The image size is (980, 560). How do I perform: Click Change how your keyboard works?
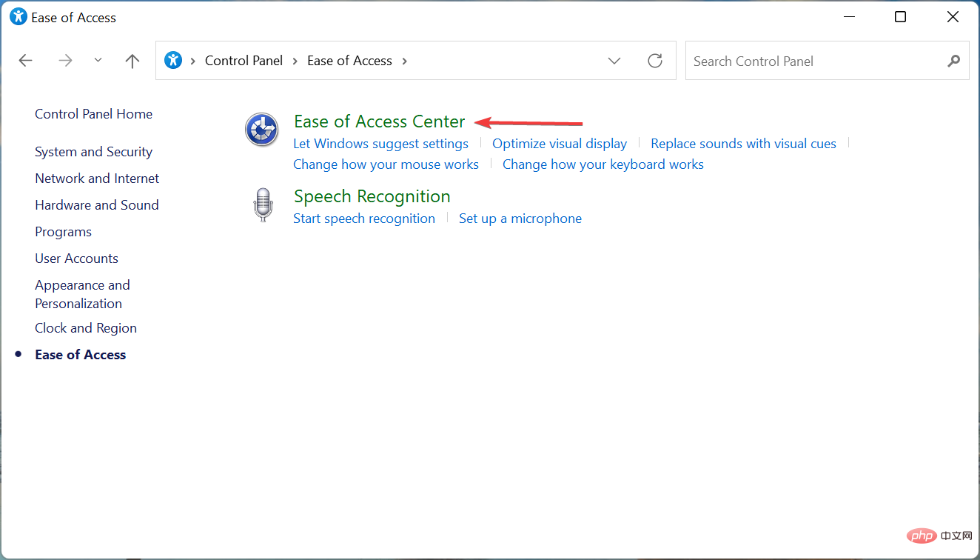click(603, 164)
